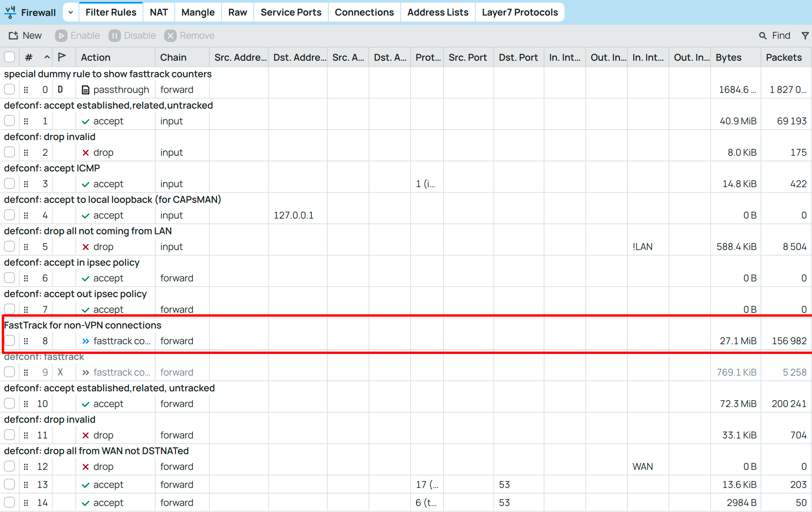Click the Remove button
Screen dimensions: 812x512
(190, 35)
